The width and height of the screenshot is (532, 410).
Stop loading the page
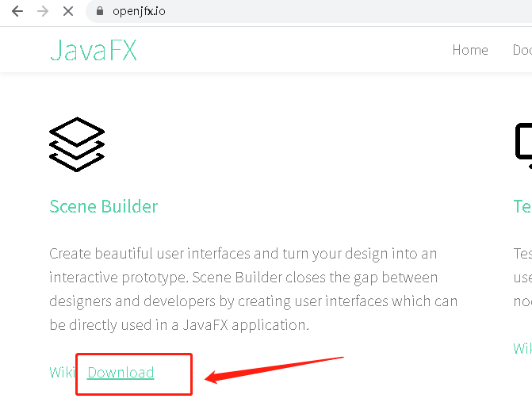67,12
